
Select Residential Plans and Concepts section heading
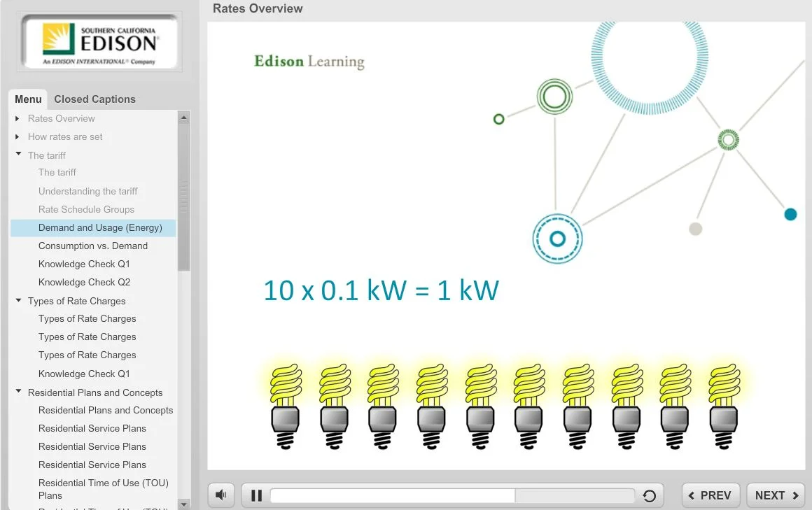coord(95,392)
